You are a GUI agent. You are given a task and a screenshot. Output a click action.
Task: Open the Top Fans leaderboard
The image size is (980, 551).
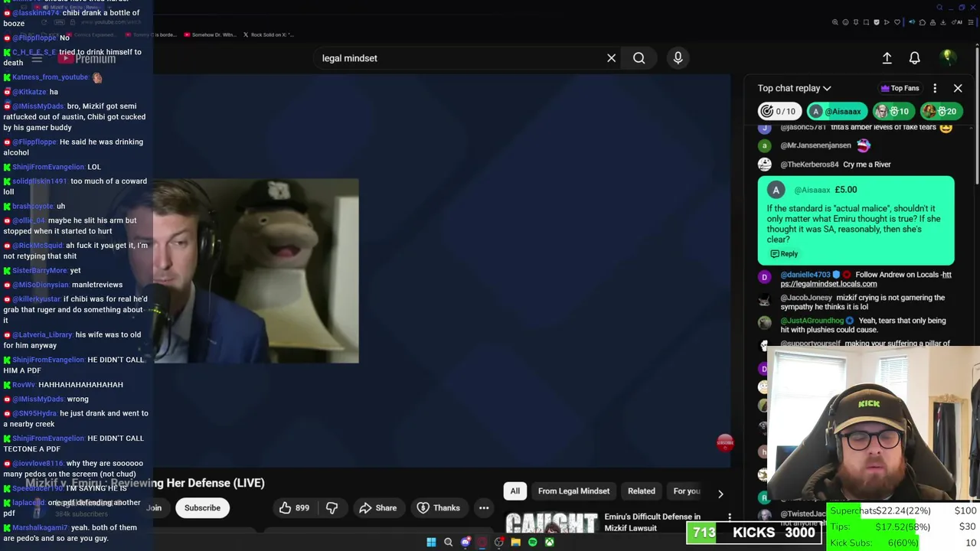click(x=900, y=88)
